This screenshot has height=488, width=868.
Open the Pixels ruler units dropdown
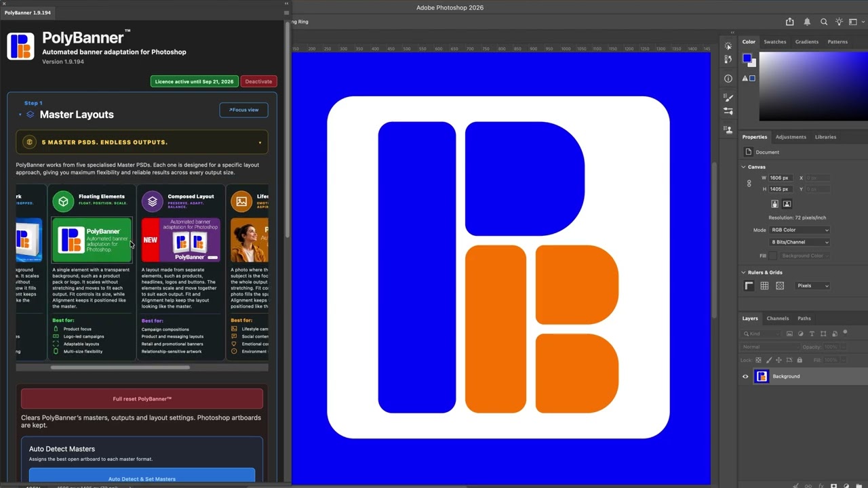tap(812, 286)
